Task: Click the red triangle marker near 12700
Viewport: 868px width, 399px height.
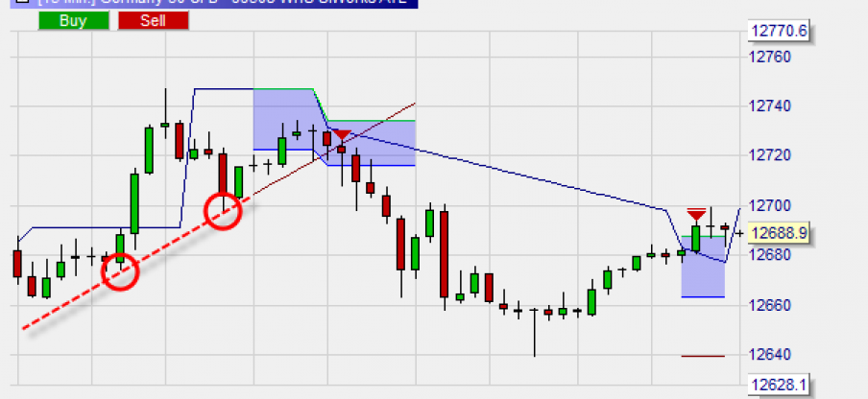Action: [697, 213]
